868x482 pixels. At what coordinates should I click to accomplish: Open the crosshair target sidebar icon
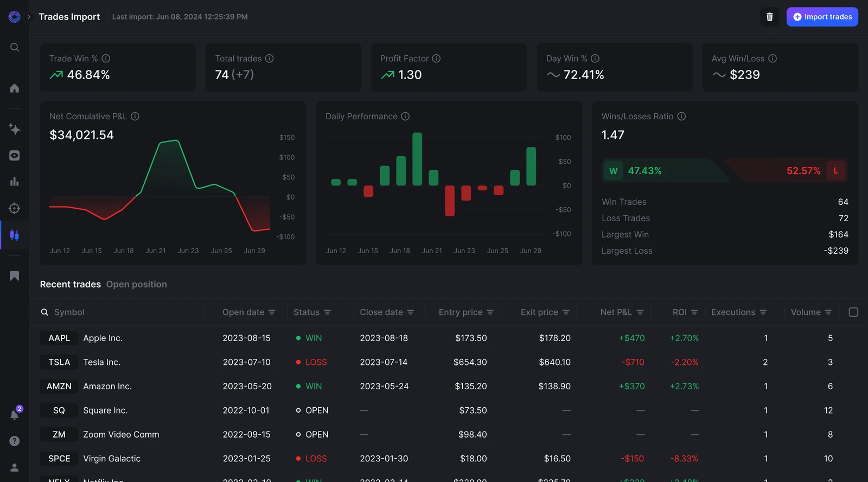[x=15, y=208]
